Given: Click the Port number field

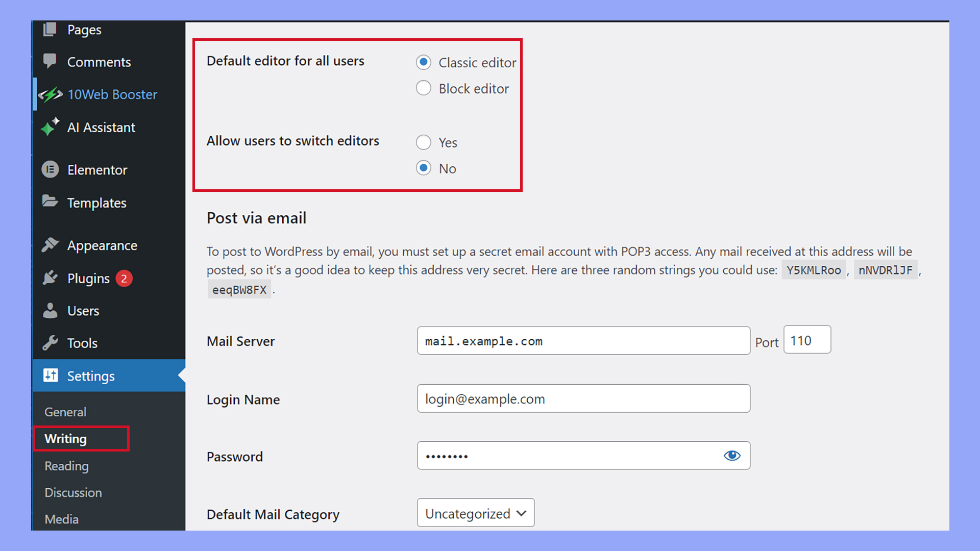Looking at the screenshot, I should [806, 340].
